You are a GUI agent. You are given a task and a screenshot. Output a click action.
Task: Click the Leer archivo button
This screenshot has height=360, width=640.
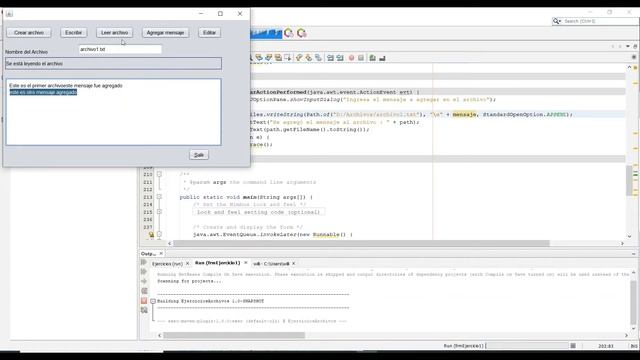(114, 33)
